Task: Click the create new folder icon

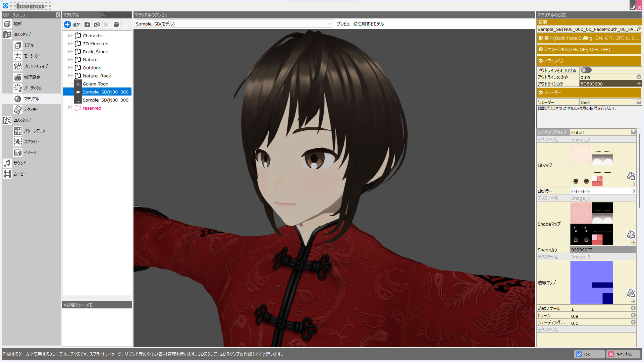Action: point(87,24)
